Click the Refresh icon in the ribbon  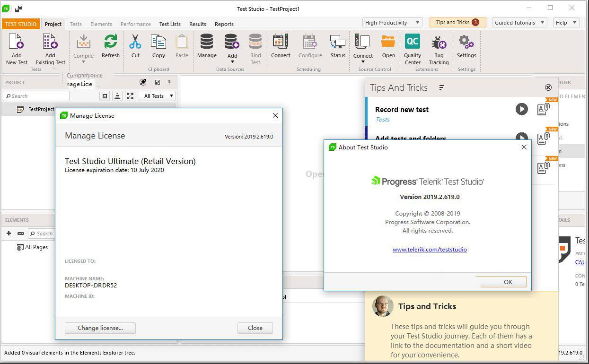(111, 42)
